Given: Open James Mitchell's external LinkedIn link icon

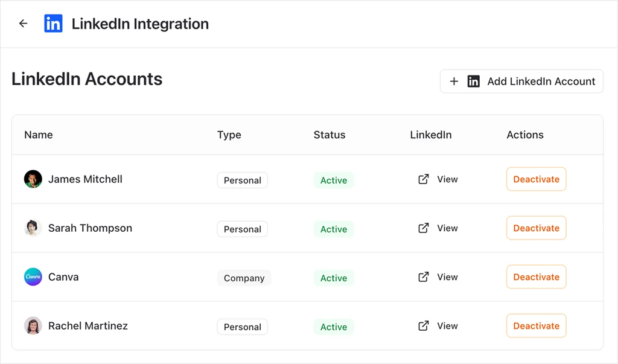Looking at the screenshot, I should pyautogui.click(x=424, y=179).
